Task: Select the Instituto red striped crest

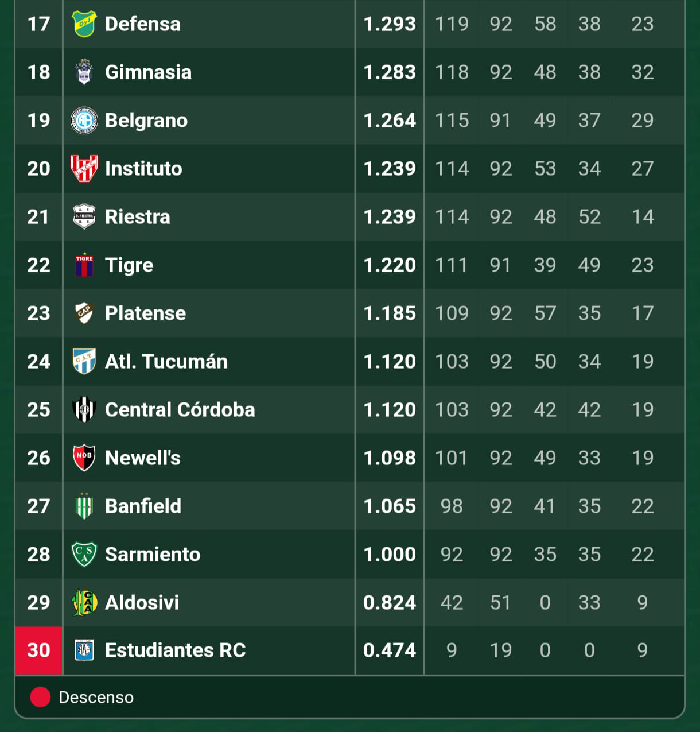Action: click(84, 168)
